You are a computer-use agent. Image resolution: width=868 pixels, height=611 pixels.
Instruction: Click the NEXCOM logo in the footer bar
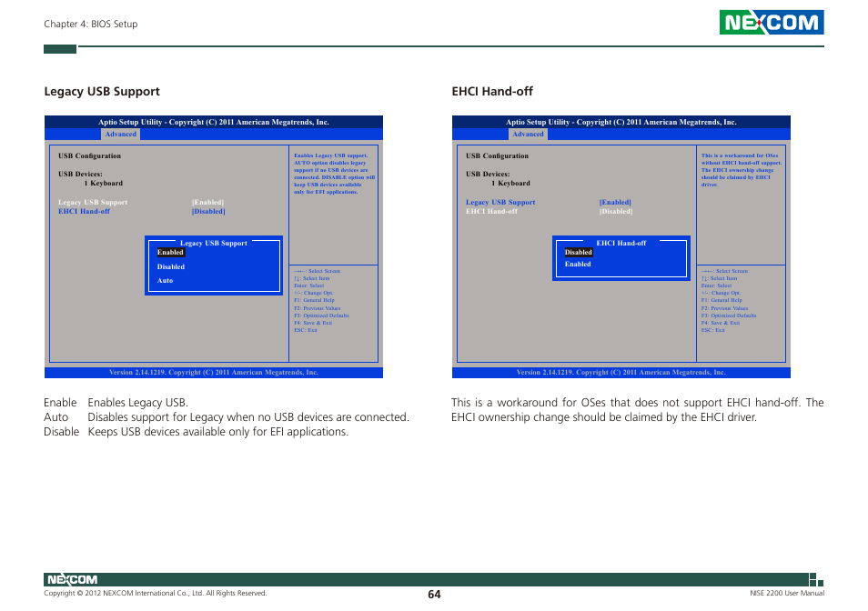tap(72, 579)
